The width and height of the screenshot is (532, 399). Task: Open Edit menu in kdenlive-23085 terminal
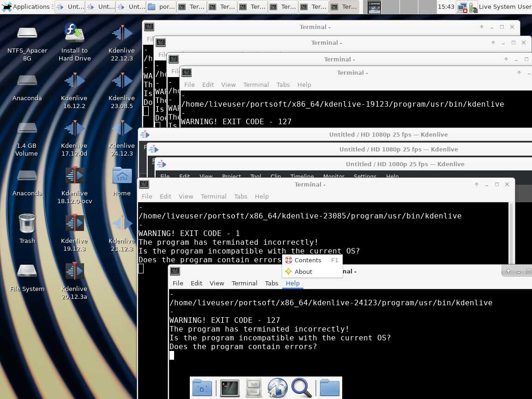[x=166, y=196]
